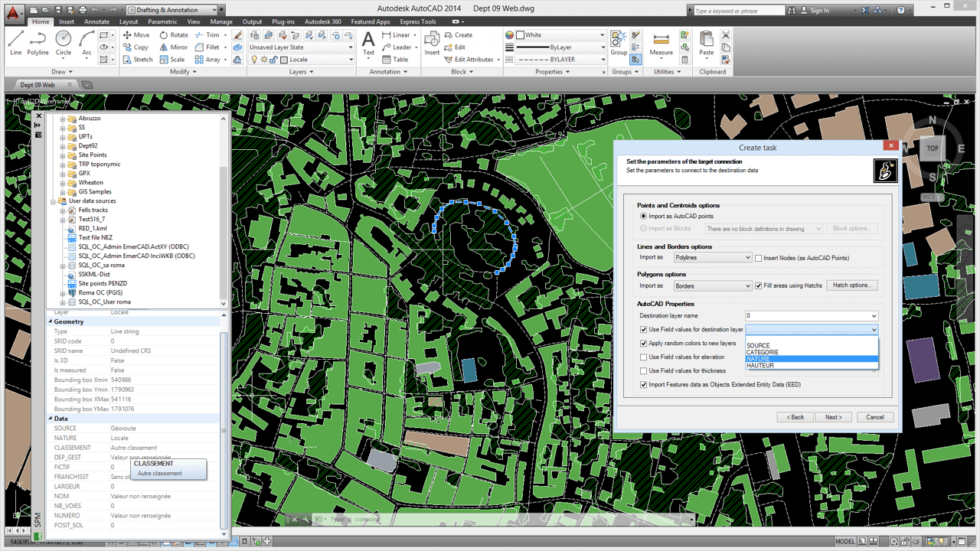The width and height of the screenshot is (980, 551).
Task: Activate the Trim tool
Action: (x=207, y=35)
